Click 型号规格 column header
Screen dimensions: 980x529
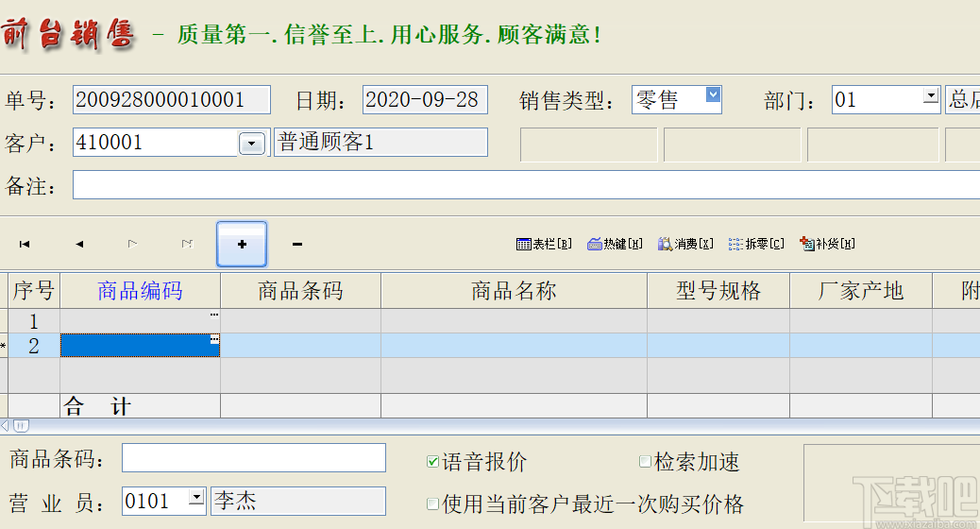[718, 291]
